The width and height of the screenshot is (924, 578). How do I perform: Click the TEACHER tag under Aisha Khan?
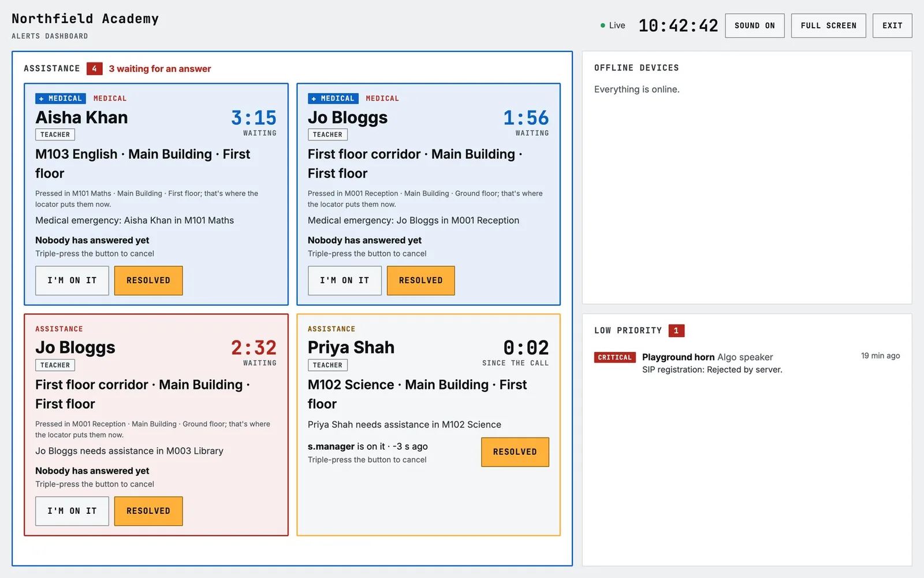(x=55, y=135)
